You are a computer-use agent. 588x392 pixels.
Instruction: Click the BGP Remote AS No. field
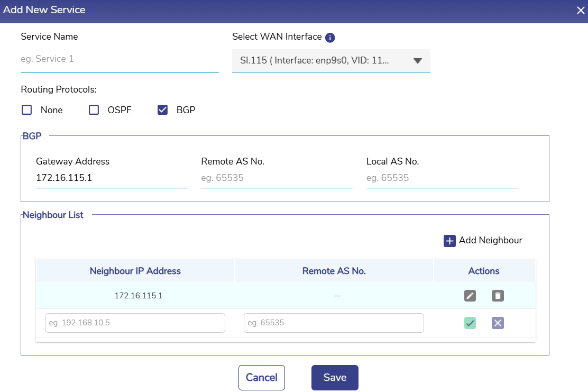pos(277,178)
